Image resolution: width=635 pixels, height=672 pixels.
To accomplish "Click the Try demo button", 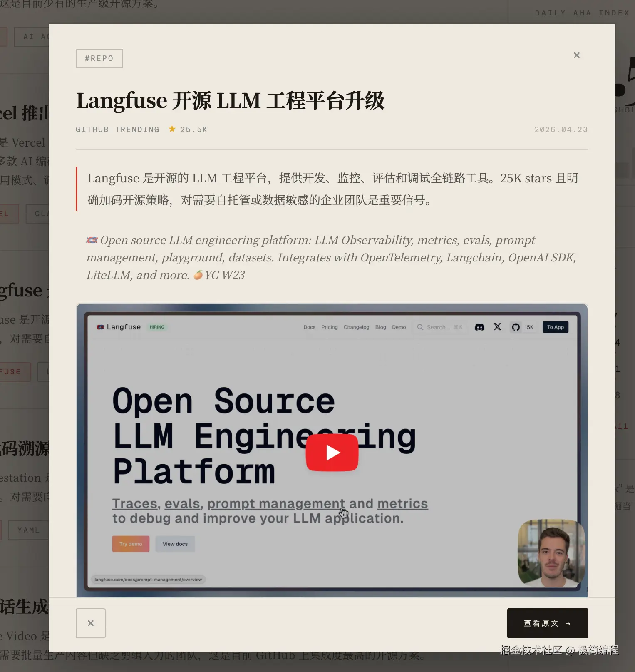I will point(131,544).
